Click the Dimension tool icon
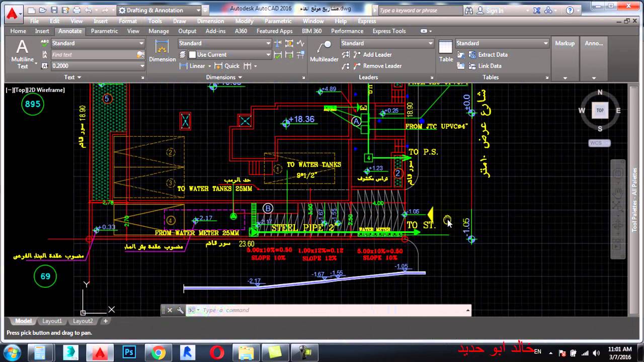Image resolution: width=644 pixels, height=362 pixels. tap(162, 51)
